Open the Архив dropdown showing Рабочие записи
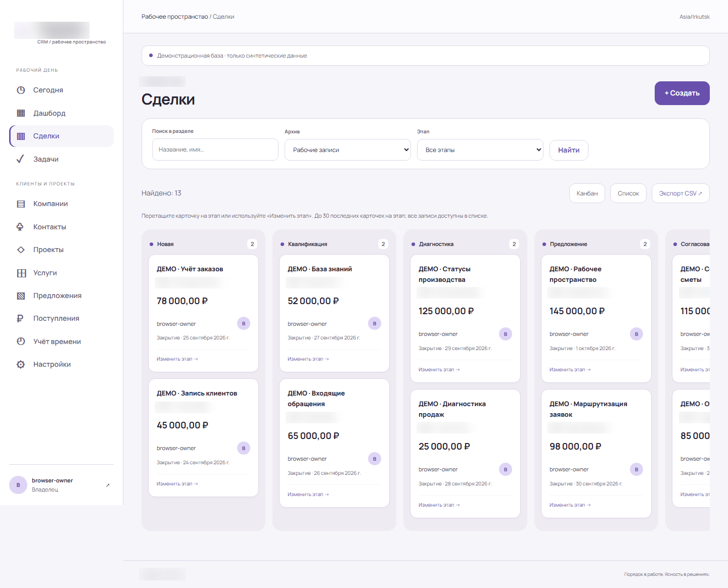Screen dimensions: 728x588 348,150
